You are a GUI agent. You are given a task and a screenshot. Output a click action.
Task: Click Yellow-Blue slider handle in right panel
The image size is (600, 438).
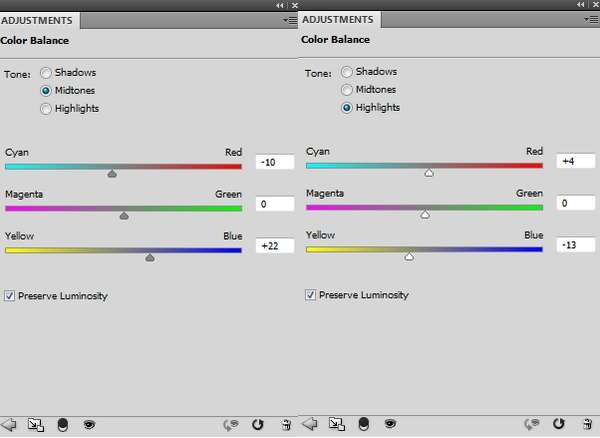409,256
